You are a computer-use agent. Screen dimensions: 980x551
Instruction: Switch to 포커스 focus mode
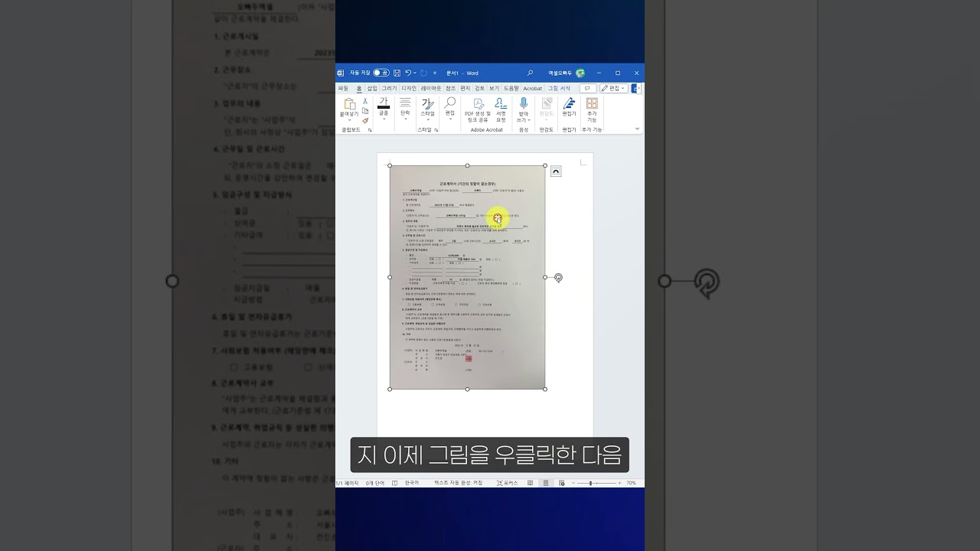coord(508,483)
